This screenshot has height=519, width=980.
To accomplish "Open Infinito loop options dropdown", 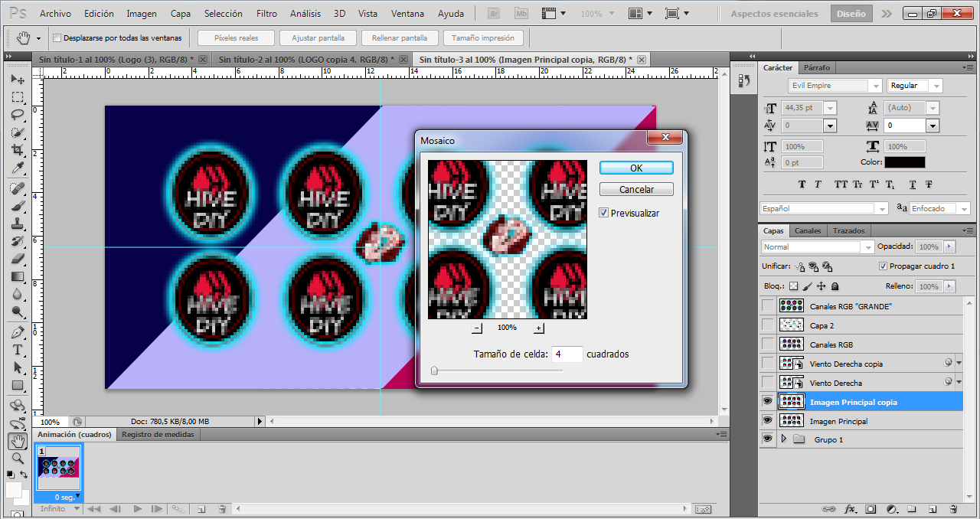I will pos(60,509).
